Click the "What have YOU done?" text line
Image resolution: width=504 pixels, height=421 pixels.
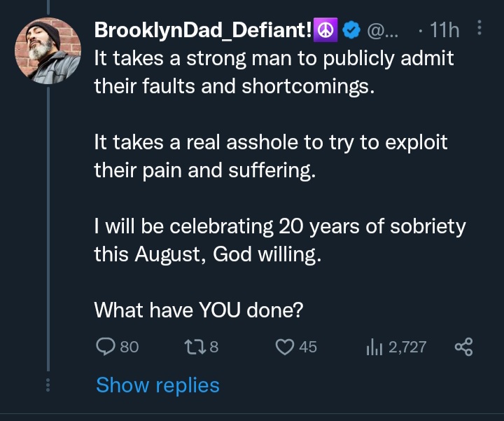click(x=199, y=310)
